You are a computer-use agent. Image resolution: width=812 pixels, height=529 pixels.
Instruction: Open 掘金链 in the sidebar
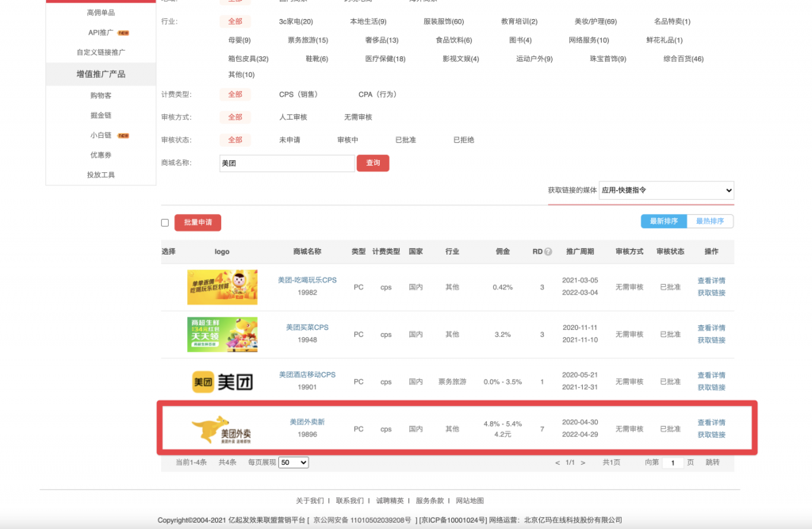click(101, 115)
